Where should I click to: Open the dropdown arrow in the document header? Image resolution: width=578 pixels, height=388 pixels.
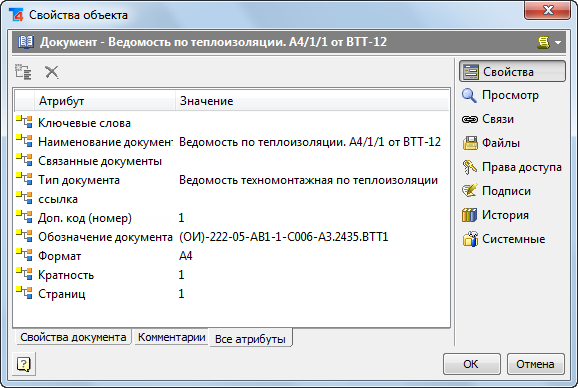558,42
